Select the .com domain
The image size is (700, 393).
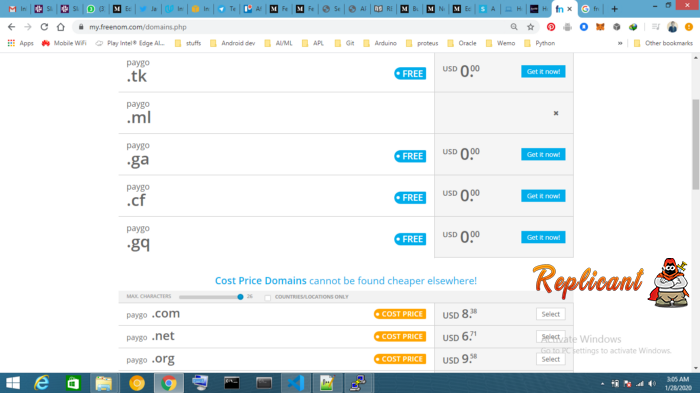click(x=550, y=314)
